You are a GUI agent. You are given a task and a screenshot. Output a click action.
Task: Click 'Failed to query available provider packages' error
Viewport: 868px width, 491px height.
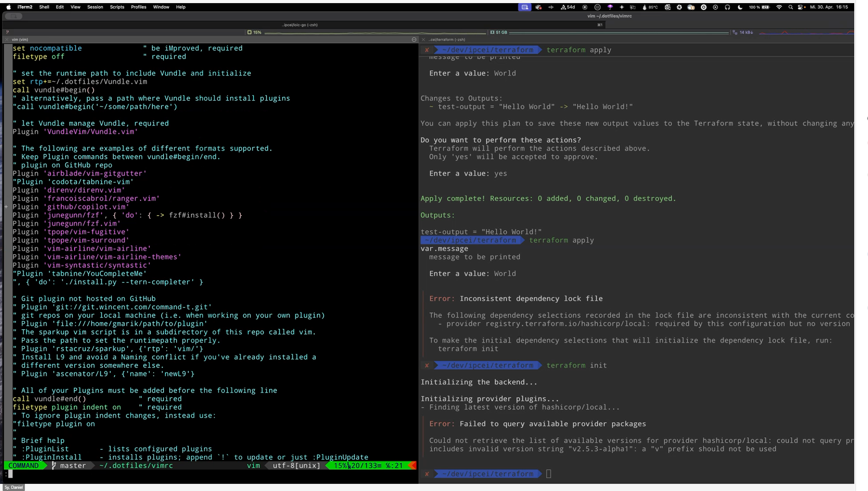[x=553, y=424]
